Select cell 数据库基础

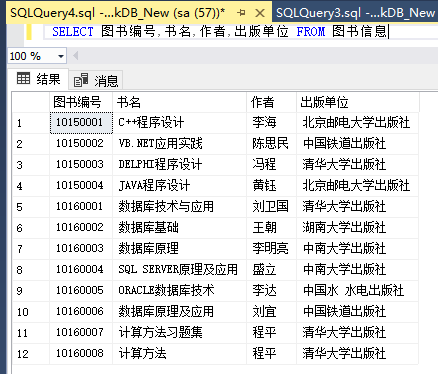[x=180, y=228]
